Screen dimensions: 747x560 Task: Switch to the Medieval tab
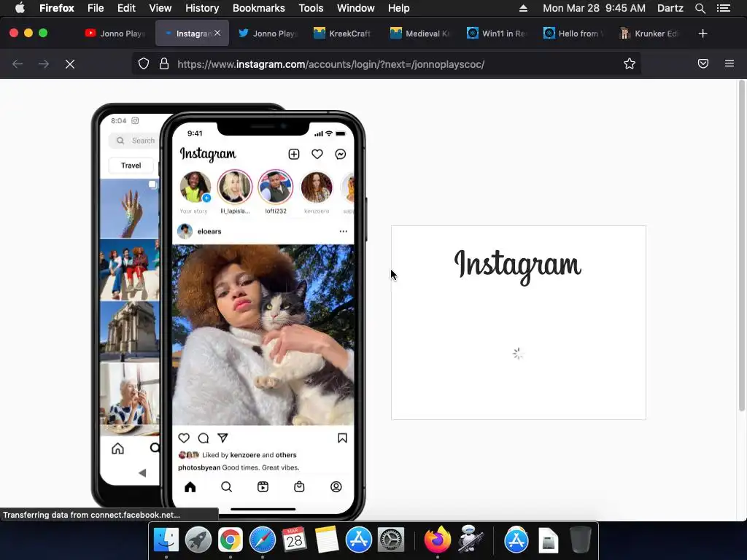[421, 34]
